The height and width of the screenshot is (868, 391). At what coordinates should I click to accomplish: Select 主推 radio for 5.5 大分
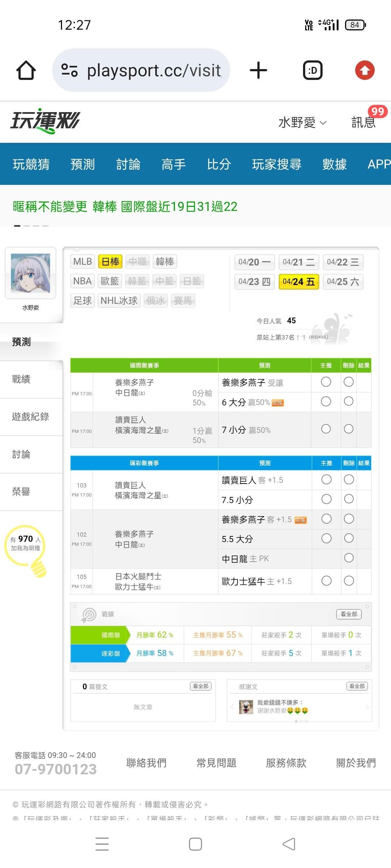pos(326,538)
